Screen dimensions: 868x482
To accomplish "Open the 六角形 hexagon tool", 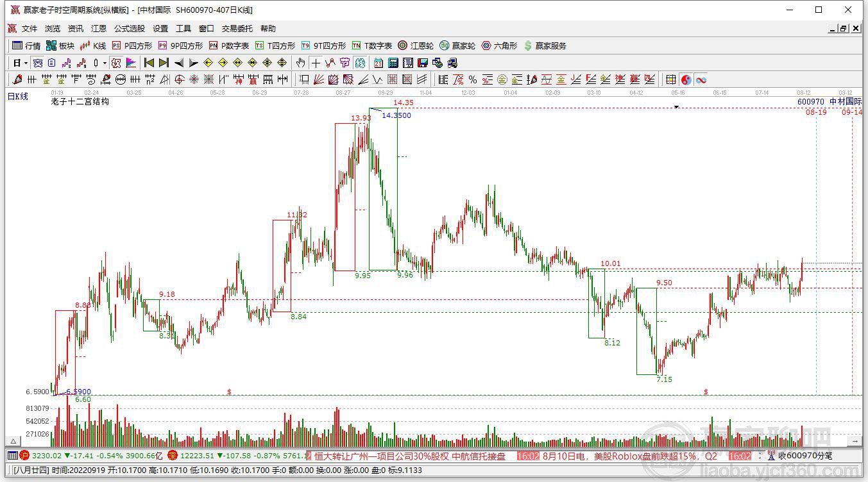I will tap(499, 46).
